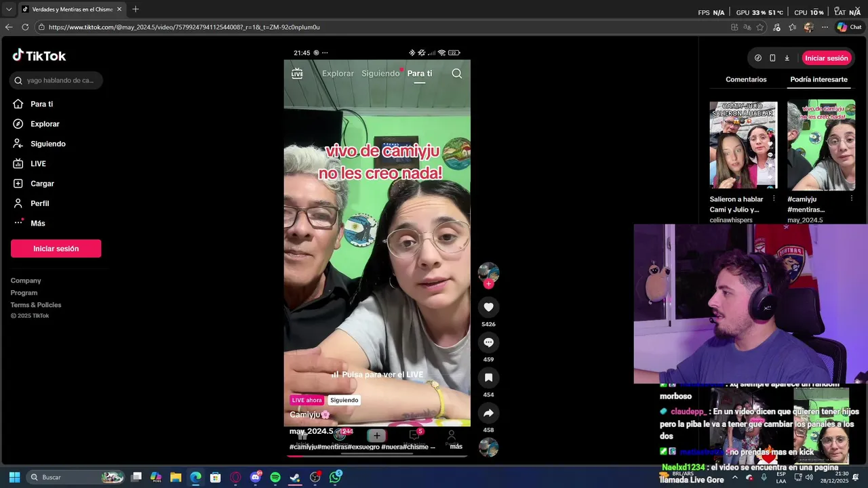Open Salieron a hablar recommended video thumbnail

pyautogui.click(x=743, y=144)
